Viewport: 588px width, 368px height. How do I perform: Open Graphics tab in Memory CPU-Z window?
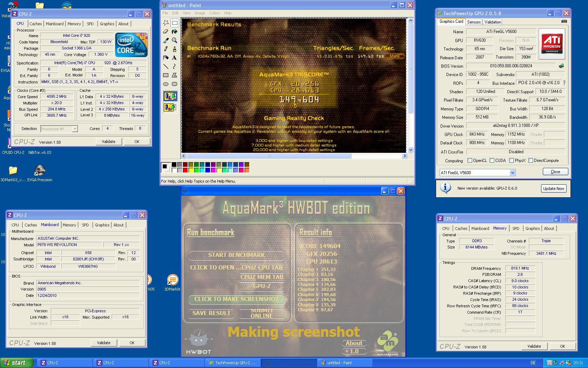(x=533, y=229)
